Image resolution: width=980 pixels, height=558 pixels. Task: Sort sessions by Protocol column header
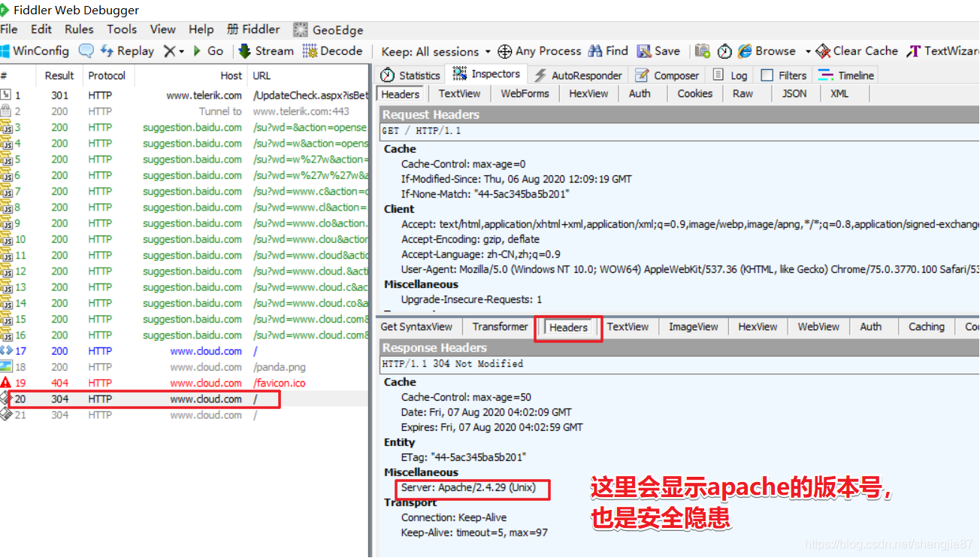(x=107, y=75)
